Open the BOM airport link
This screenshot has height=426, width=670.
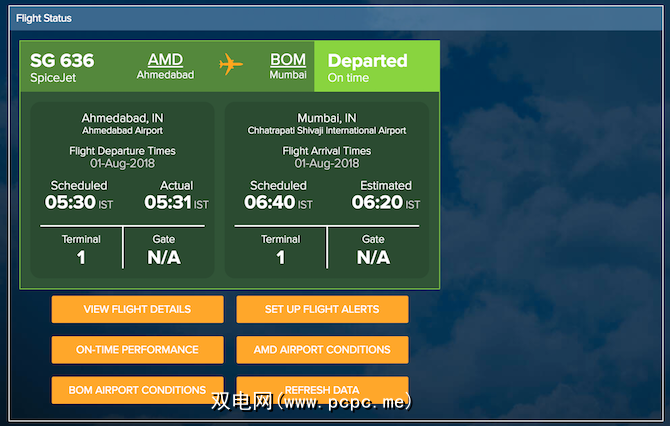coord(288,59)
